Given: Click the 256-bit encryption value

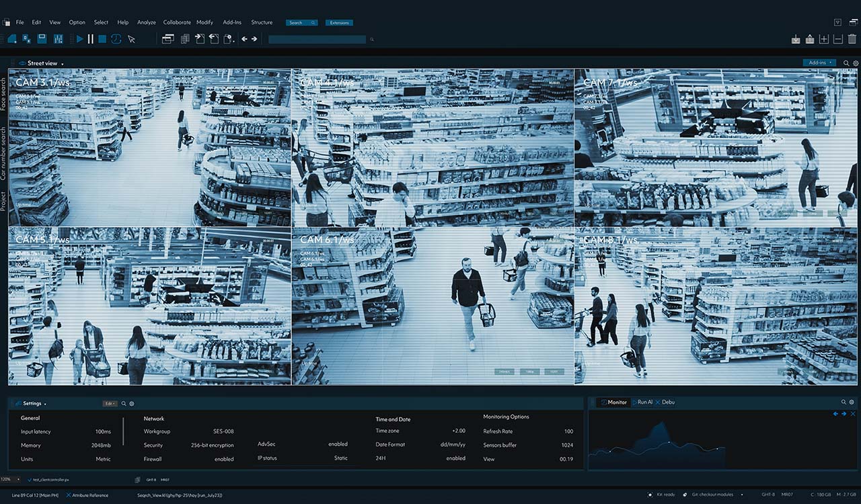Looking at the screenshot, I should tap(213, 445).
